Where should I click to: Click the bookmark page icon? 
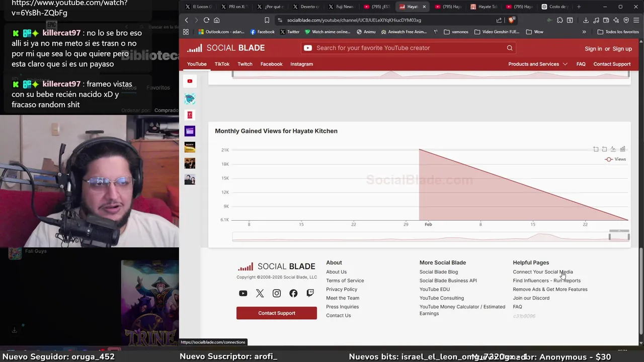click(267, 20)
